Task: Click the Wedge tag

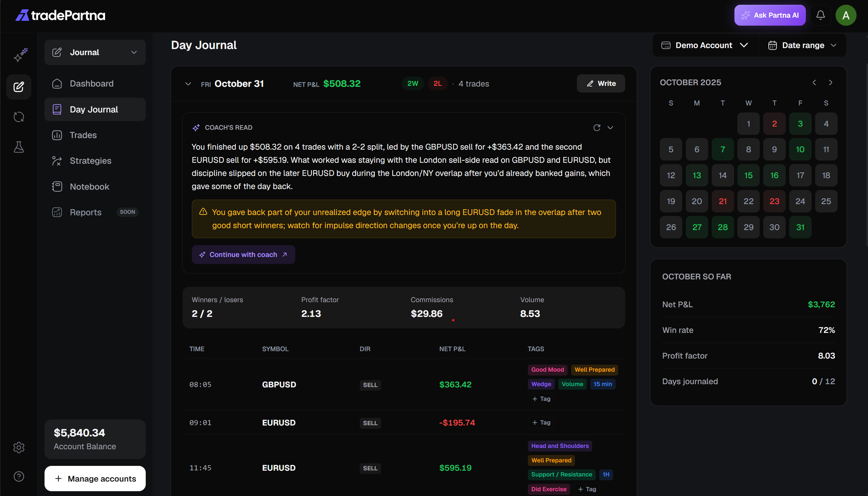Action: coord(541,384)
